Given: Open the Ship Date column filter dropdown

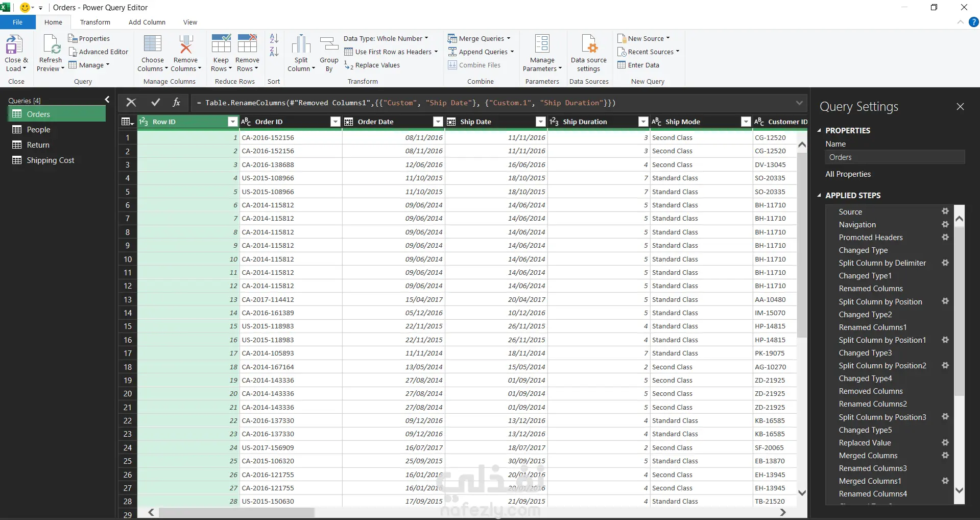Looking at the screenshot, I should click(x=541, y=122).
